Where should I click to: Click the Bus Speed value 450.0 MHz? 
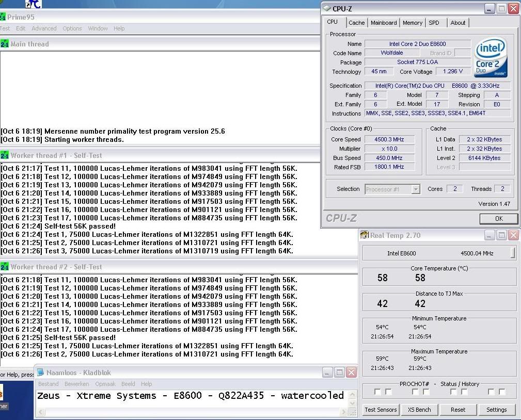click(389, 158)
